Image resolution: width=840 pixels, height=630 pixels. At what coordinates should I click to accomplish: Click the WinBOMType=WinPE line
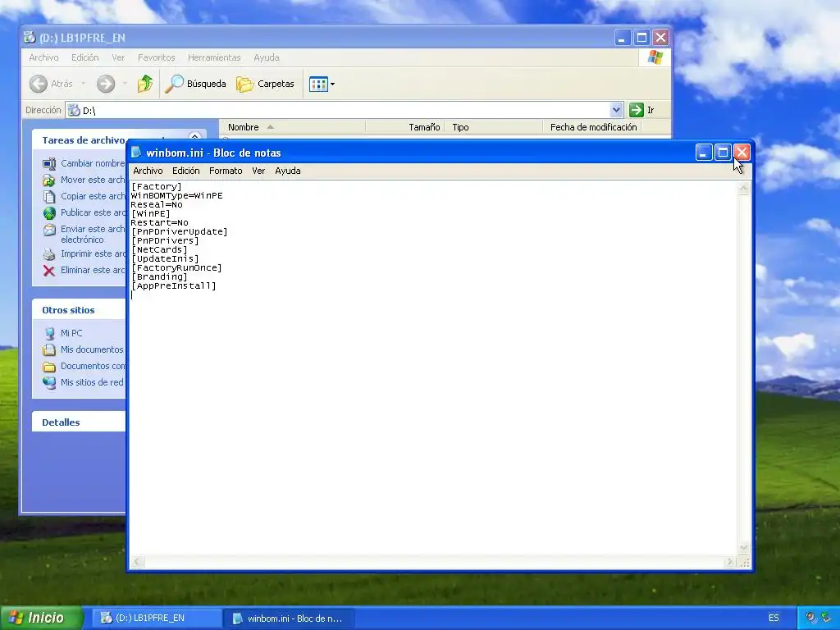tap(177, 195)
